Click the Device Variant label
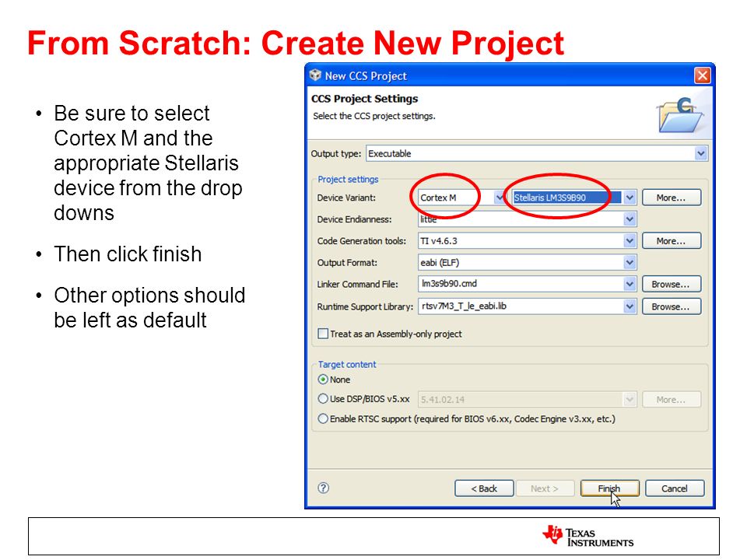The image size is (747, 560). 346,198
